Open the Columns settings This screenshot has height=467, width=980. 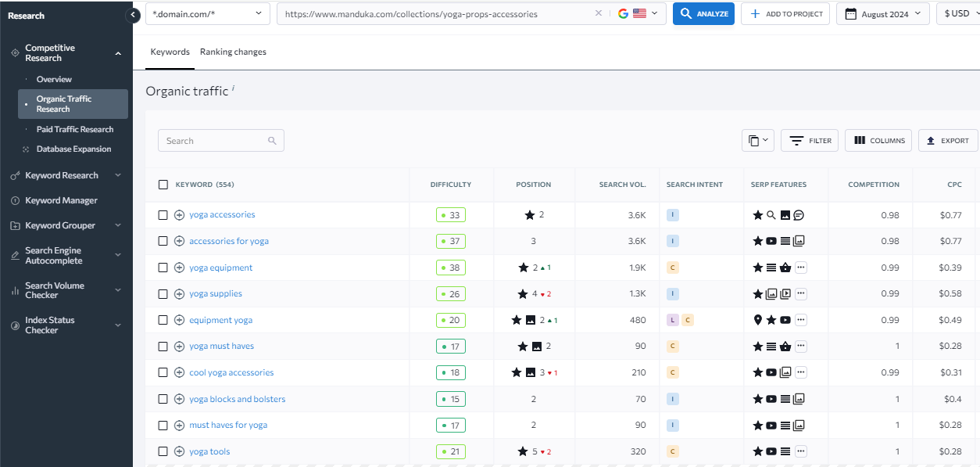[x=878, y=141]
